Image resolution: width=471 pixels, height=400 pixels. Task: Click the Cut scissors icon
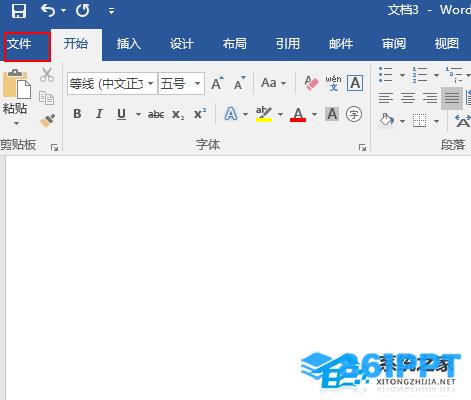[47, 75]
